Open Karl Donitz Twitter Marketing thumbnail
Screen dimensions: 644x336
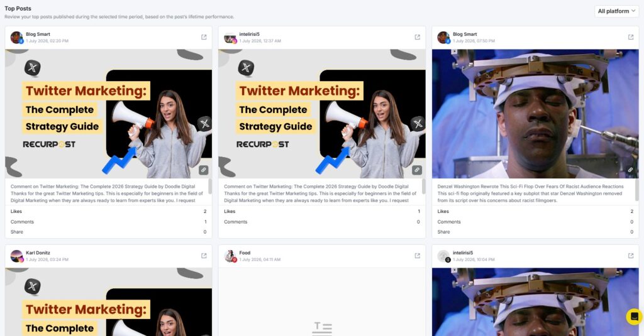click(x=108, y=302)
